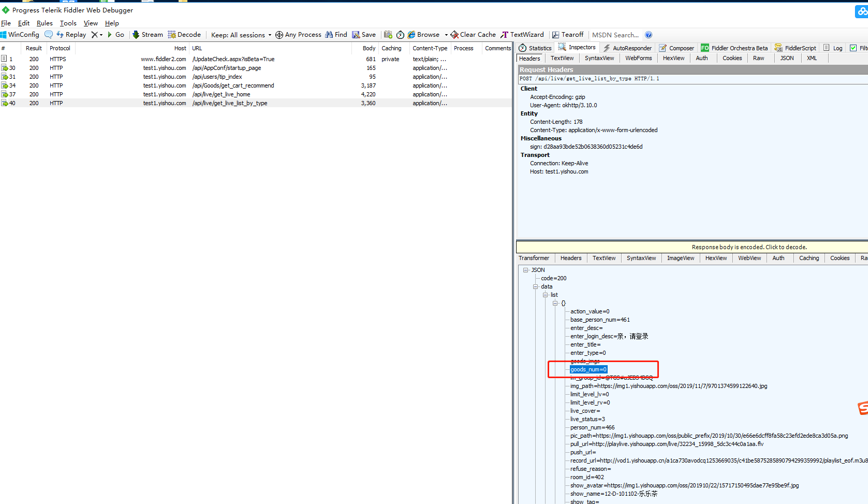Click Clear Cache in toolbar
The width and height of the screenshot is (868, 504).
473,35
